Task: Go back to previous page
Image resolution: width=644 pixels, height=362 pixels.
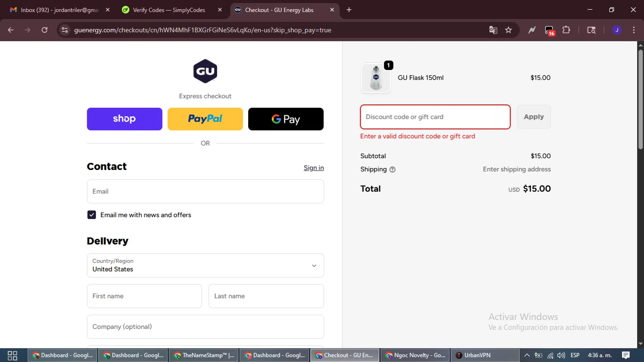Action: coord(11,30)
